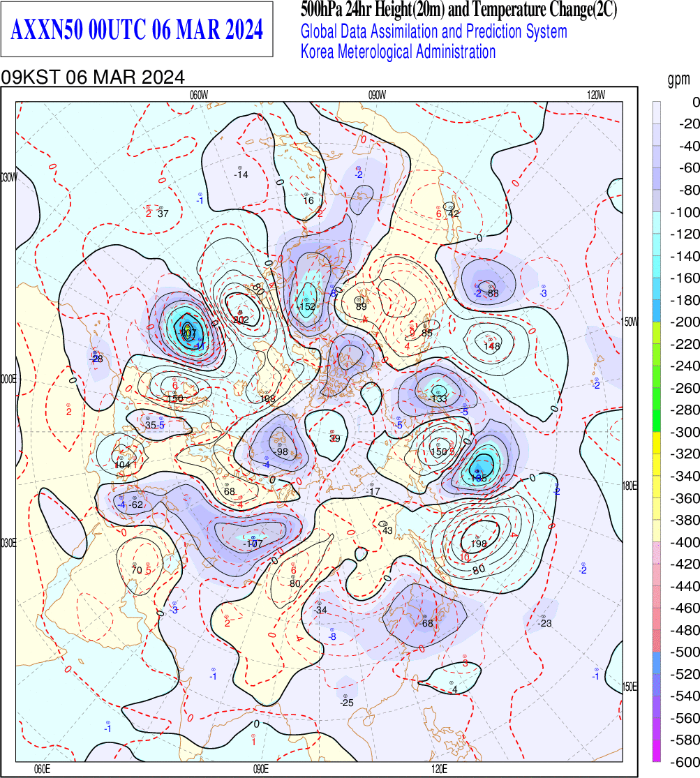Click the "-107" height change value
Image resolution: width=700 pixels, height=778 pixels.
coord(253,544)
